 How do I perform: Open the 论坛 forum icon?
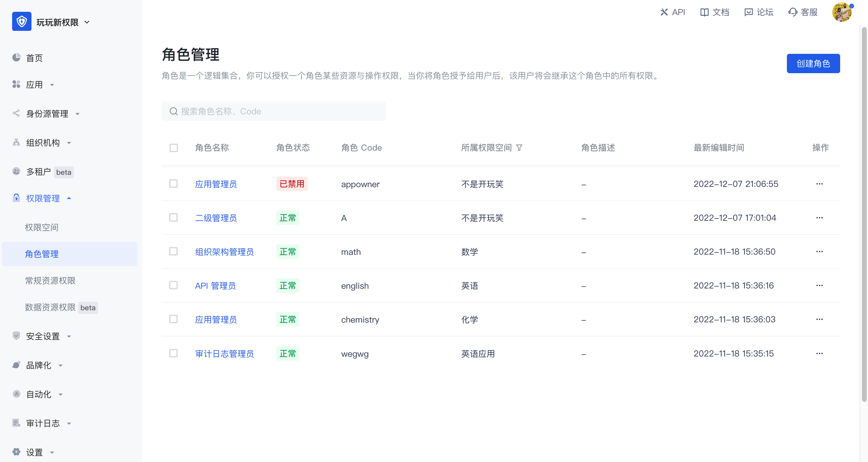[748, 12]
